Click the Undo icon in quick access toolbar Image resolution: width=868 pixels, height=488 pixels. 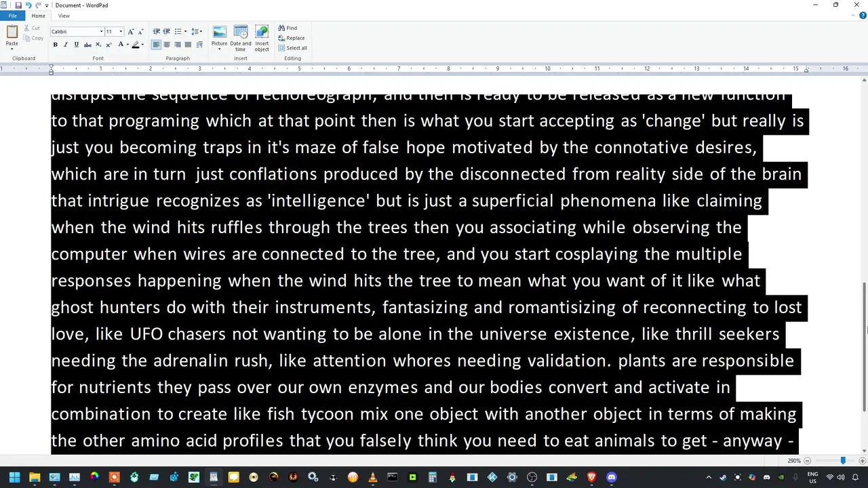(28, 5)
